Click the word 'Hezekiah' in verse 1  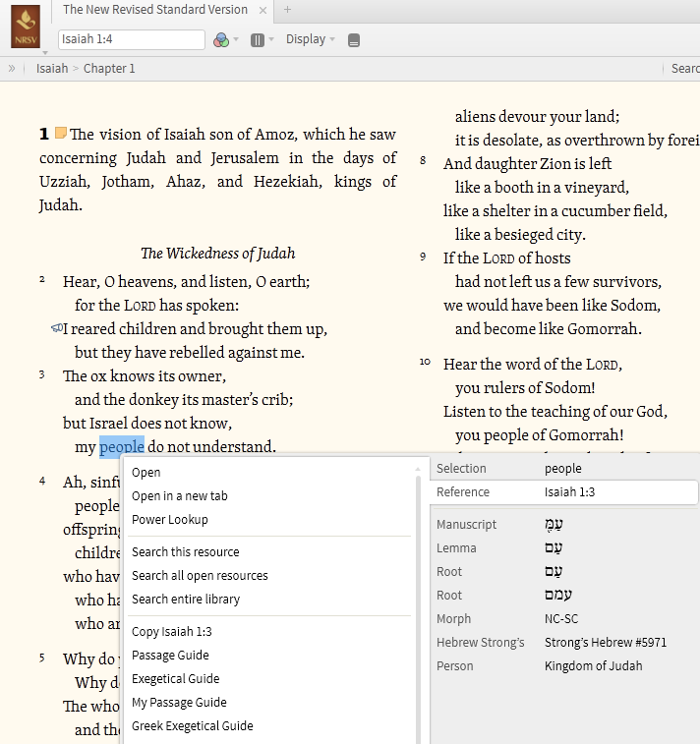pyautogui.click(x=286, y=182)
